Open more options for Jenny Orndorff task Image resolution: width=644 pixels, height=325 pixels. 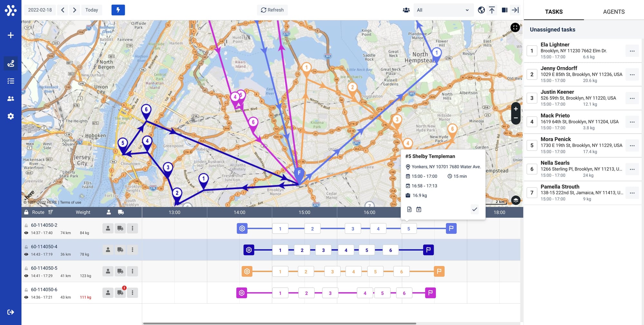click(632, 75)
